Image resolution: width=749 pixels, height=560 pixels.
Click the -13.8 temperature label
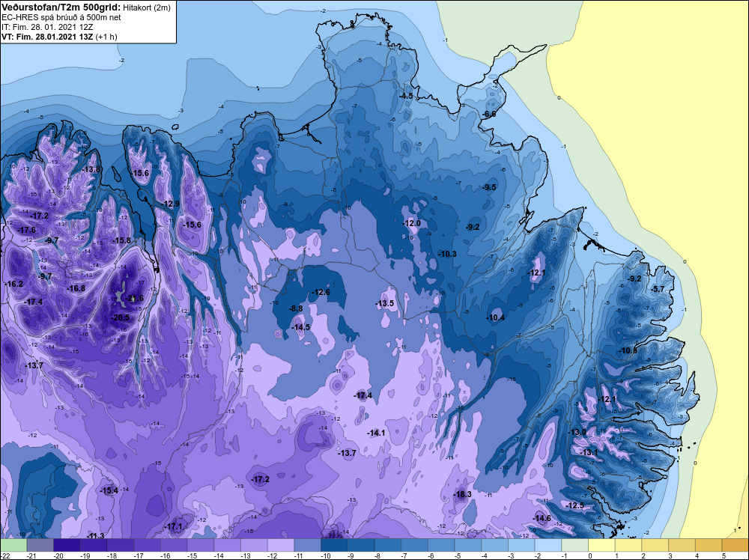(x=91, y=169)
